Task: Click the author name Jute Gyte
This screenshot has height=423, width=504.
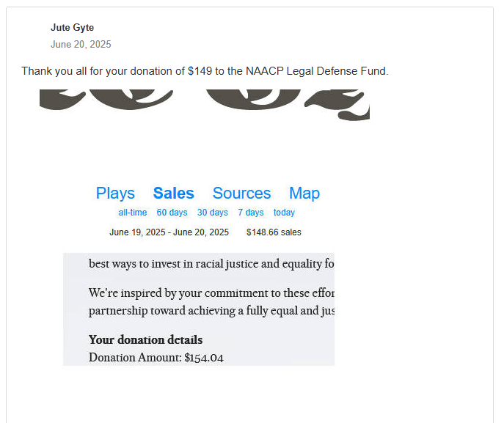Action: (x=73, y=28)
